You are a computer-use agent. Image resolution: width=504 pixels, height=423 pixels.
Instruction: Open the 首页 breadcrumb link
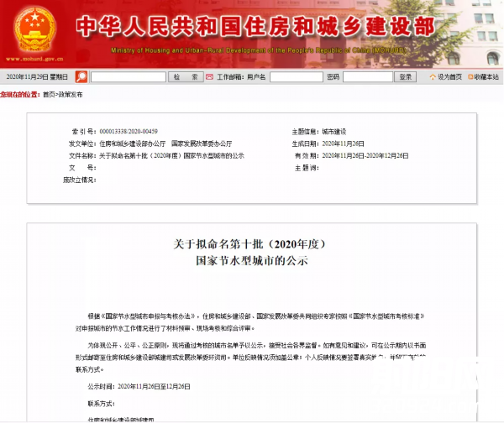(49, 95)
